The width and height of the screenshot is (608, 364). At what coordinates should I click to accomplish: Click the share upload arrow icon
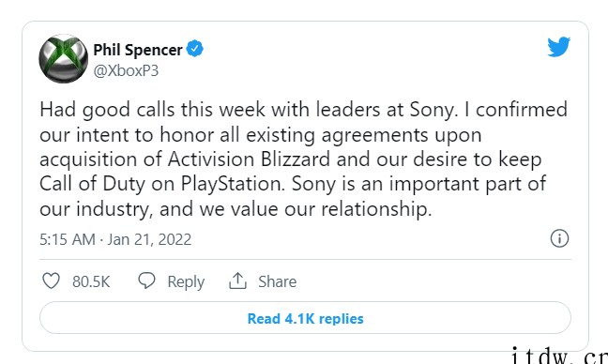(237, 281)
